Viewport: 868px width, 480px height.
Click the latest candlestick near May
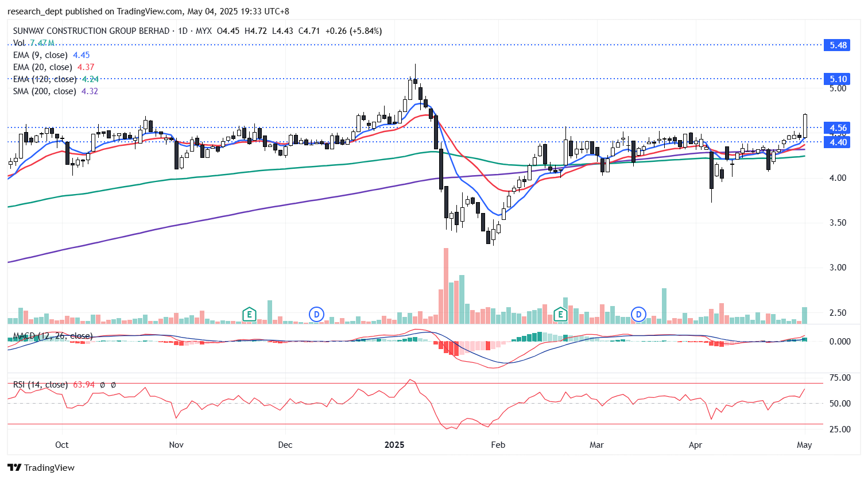click(x=805, y=126)
